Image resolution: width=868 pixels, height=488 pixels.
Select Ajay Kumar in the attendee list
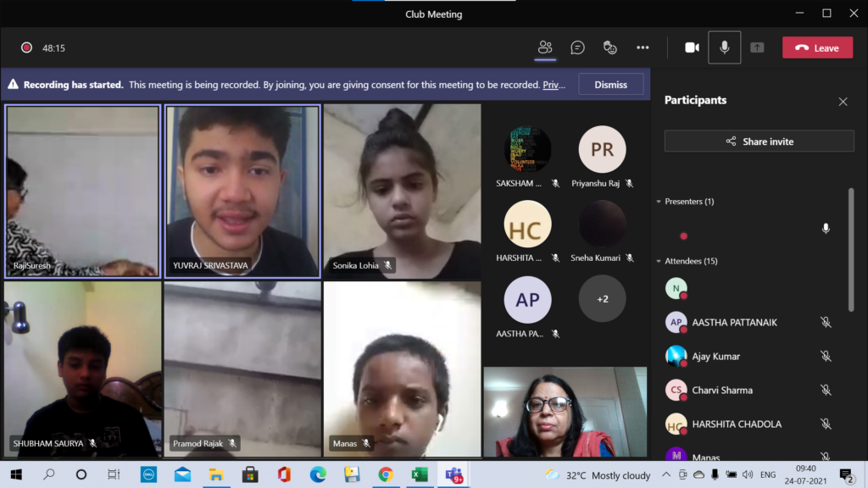tap(750, 357)
